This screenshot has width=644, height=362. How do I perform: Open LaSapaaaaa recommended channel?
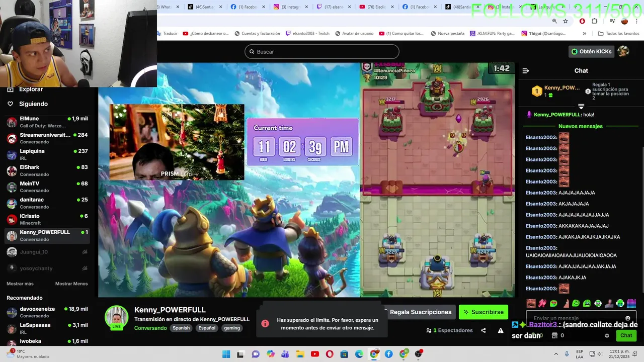tap(47, 328)
